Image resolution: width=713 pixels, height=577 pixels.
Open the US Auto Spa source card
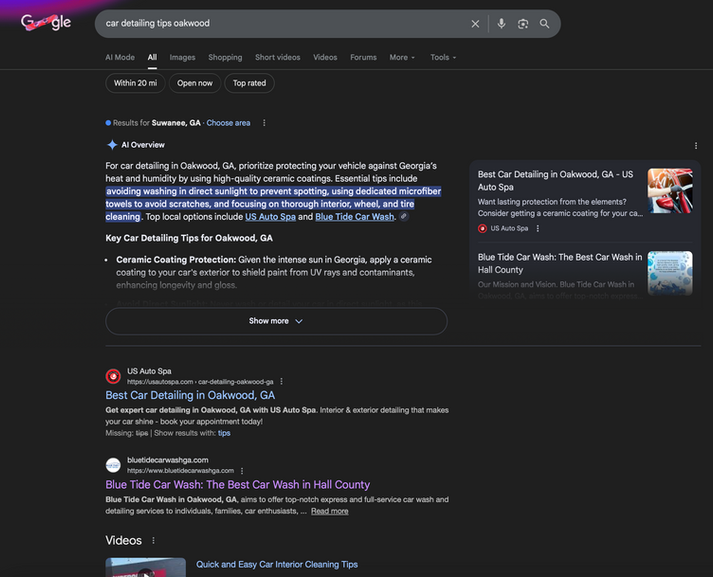555,181
